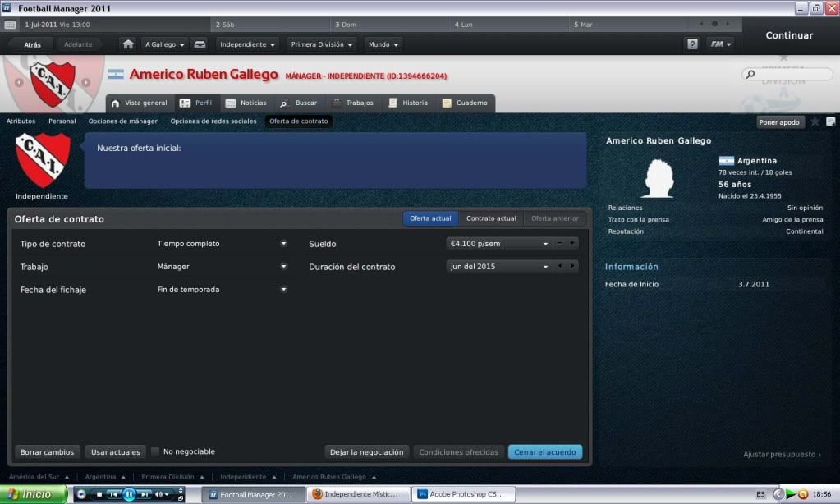Click the Continuar button
Screen dimensions: 840x504
pos(789,35)
